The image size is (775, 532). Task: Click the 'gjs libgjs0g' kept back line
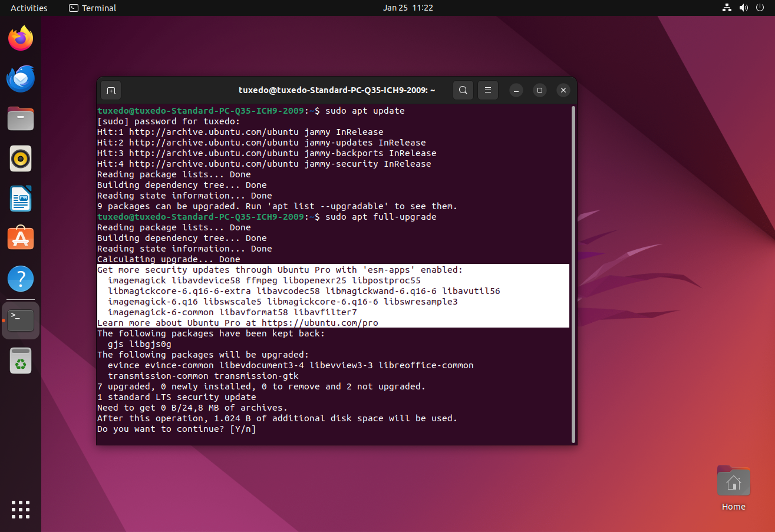click(x=140, y=344)
